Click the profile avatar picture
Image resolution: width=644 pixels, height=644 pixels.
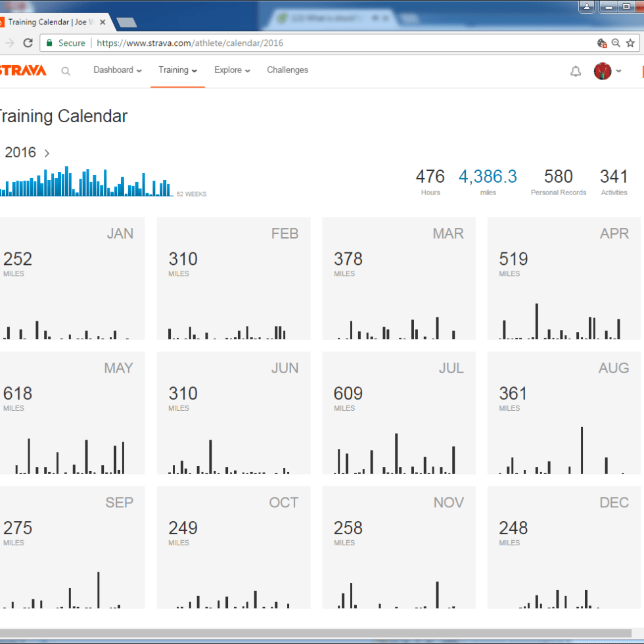[x=602, y=71]
